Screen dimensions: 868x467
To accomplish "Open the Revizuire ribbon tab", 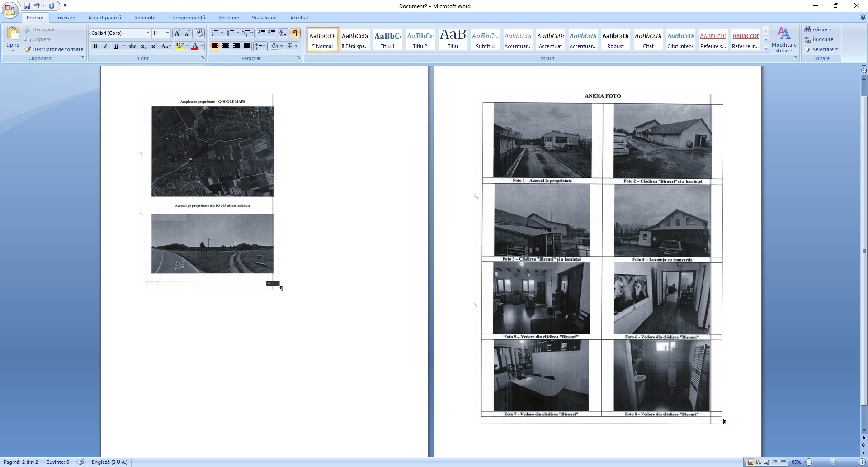I will (228, 18).
